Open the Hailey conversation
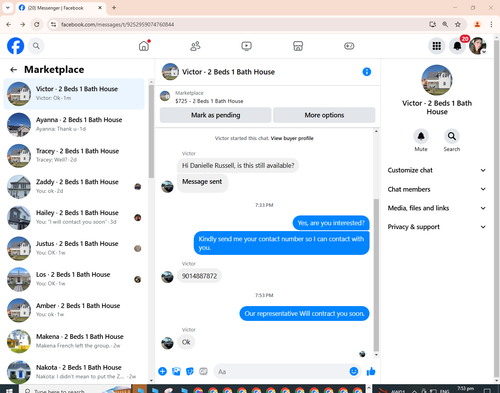The height and width of the screenshot is (393, 500). click(74, 217)
